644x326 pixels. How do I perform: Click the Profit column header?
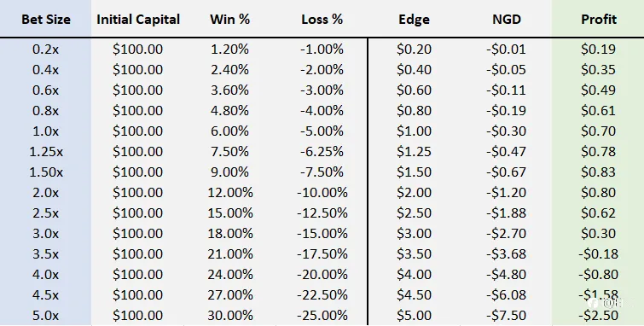click(599, 20)
